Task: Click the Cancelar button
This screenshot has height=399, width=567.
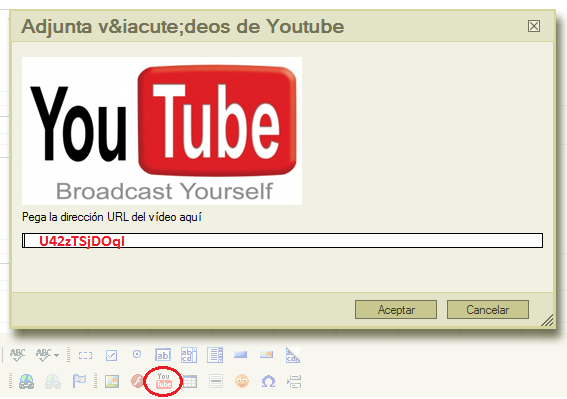Action: click(x=488, y=310)
